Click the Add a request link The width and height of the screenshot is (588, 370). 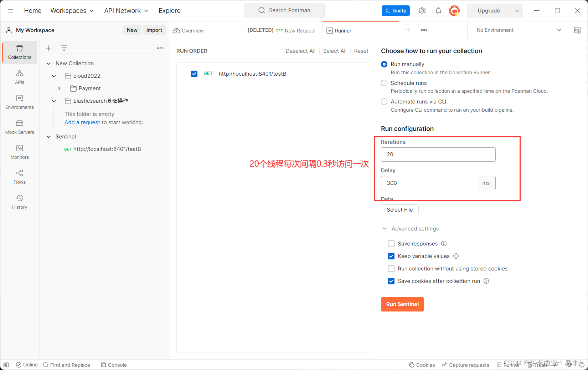click(x=82, y=122)
